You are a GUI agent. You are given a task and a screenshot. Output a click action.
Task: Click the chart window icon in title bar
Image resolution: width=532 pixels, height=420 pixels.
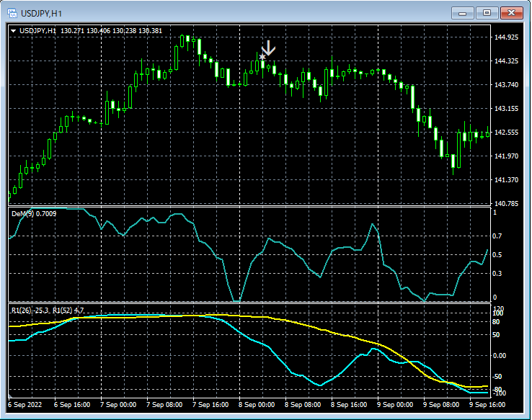tap(12, 13)
